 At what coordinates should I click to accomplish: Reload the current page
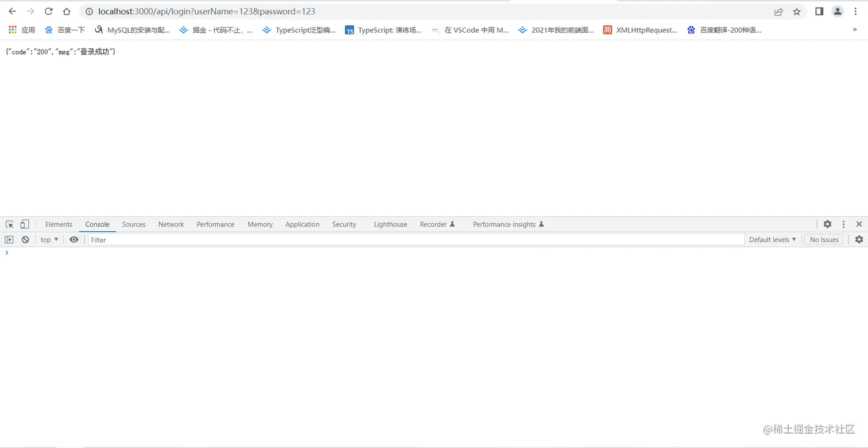coord(49,11)
